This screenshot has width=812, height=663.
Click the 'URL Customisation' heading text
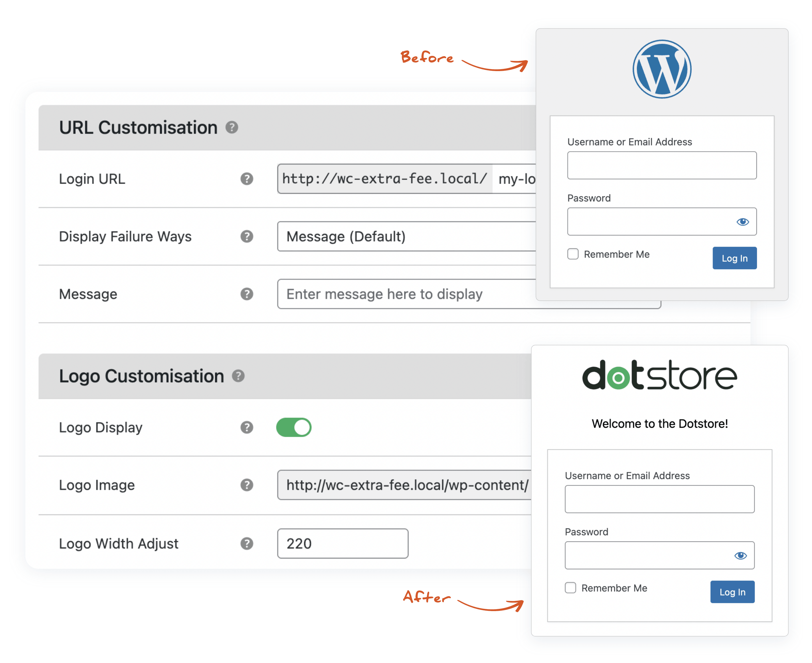(138, 127)
